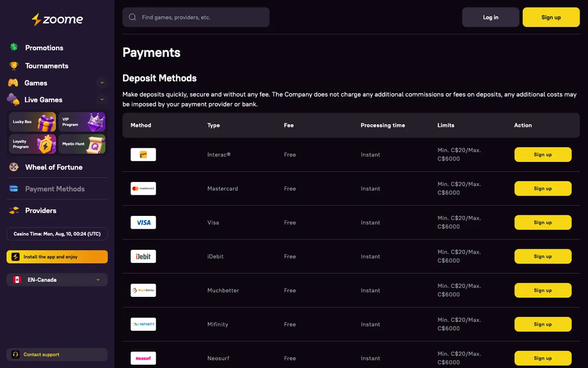Click the Action column header

[523, 125]
